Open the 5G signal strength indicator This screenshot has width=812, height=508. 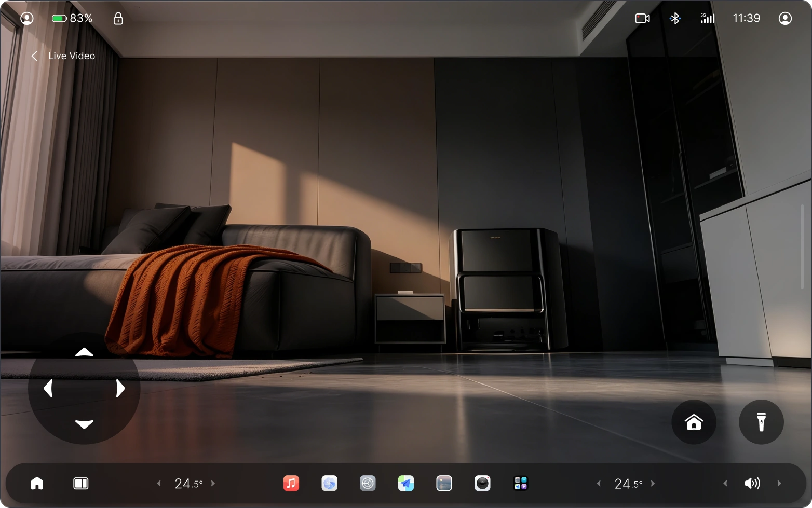click(x=708, y=18)
